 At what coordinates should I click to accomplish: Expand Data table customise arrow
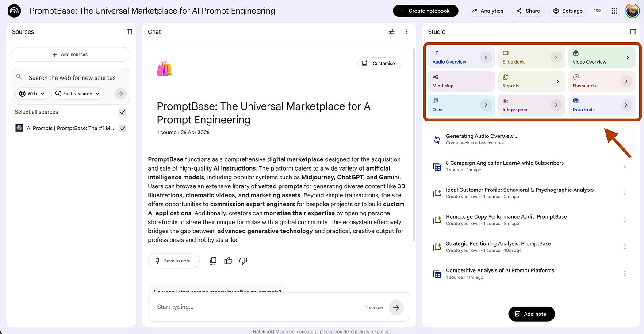626,105
